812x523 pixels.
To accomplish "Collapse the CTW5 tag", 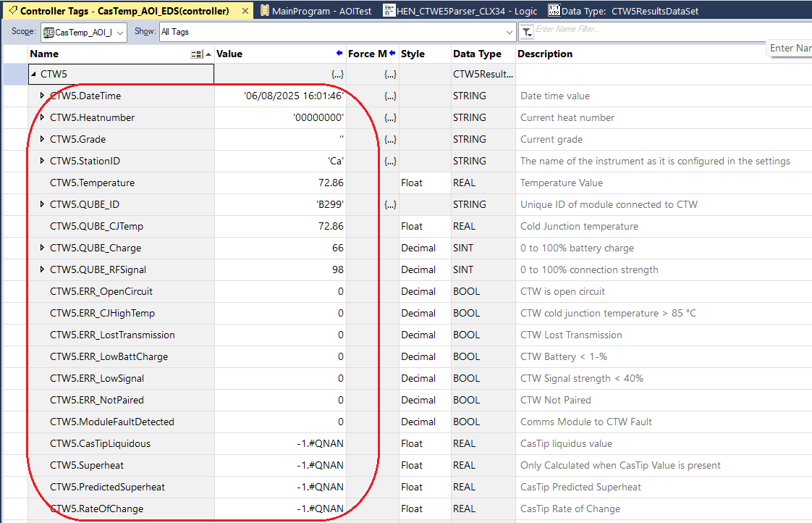I will coord(34,74).
